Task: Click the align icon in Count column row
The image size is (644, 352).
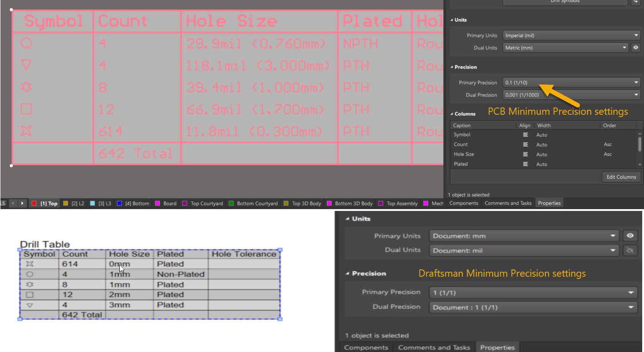Action: coord(526,145)
